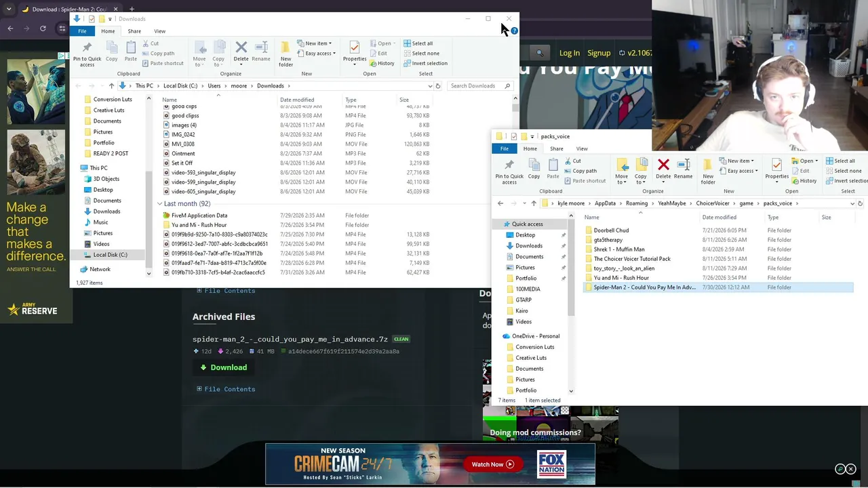868x488 pixels.
Task: Refresh the Downloads folder address bar
Action: [438, 86]
